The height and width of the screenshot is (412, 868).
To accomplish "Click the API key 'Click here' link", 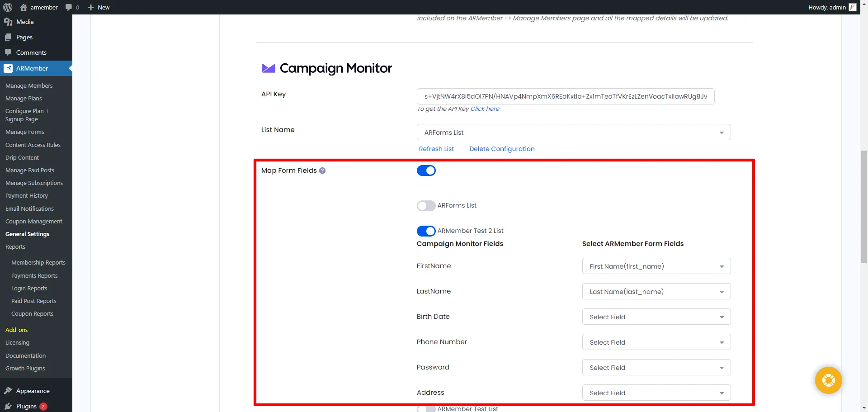I will [x=485, y=109].
